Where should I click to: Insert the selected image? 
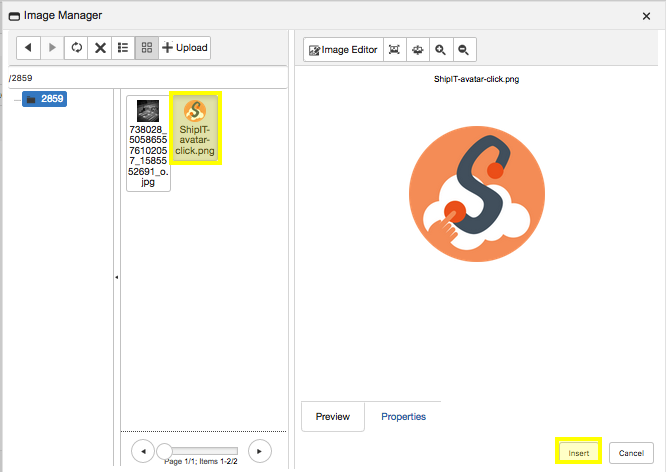tap(579, 453)
